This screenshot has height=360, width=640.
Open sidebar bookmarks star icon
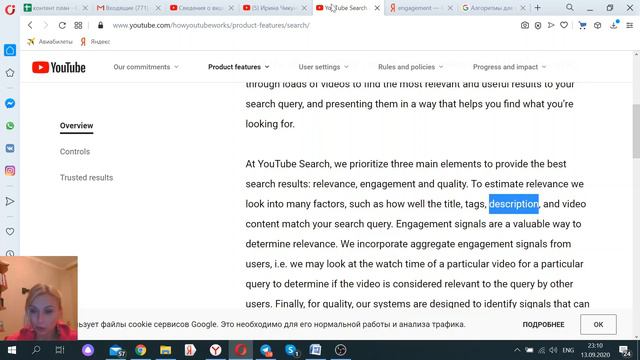(10, 73)
